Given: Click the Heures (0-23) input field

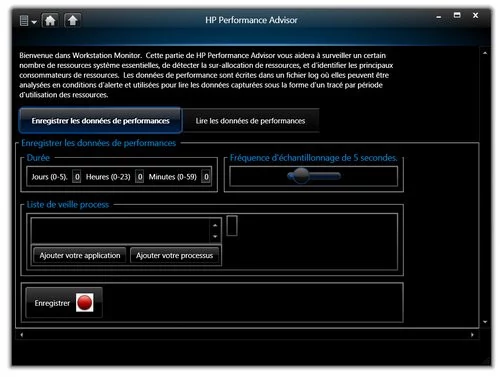Looking at the screenshot, I should click(x=140, y=177).
